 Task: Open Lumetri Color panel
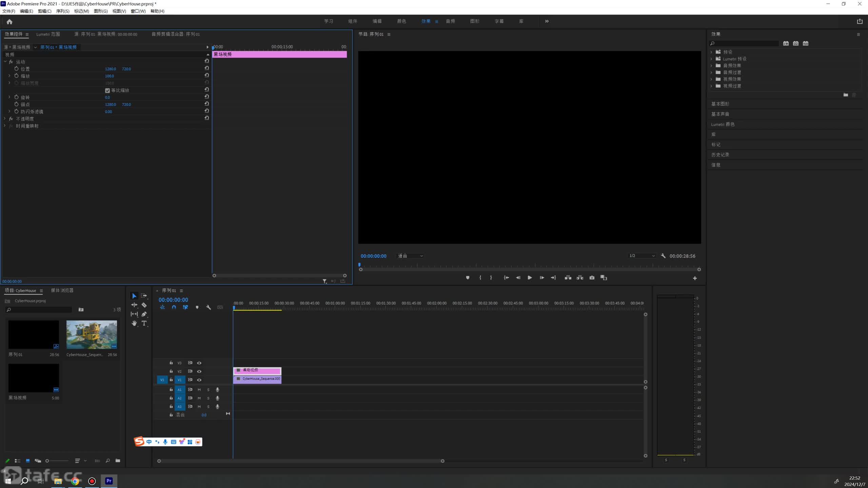pos(723,124)
